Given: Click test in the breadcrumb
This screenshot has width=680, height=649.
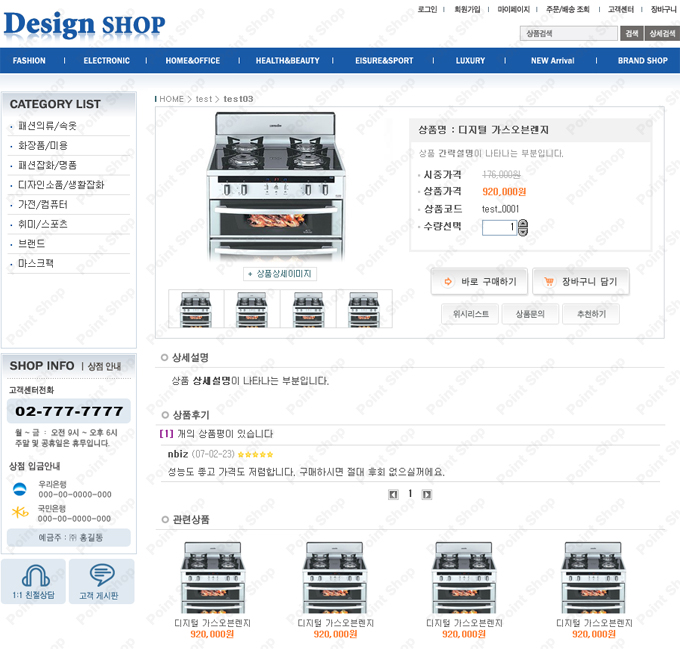Looking at the screenshot, I should (x=204, y=99).
